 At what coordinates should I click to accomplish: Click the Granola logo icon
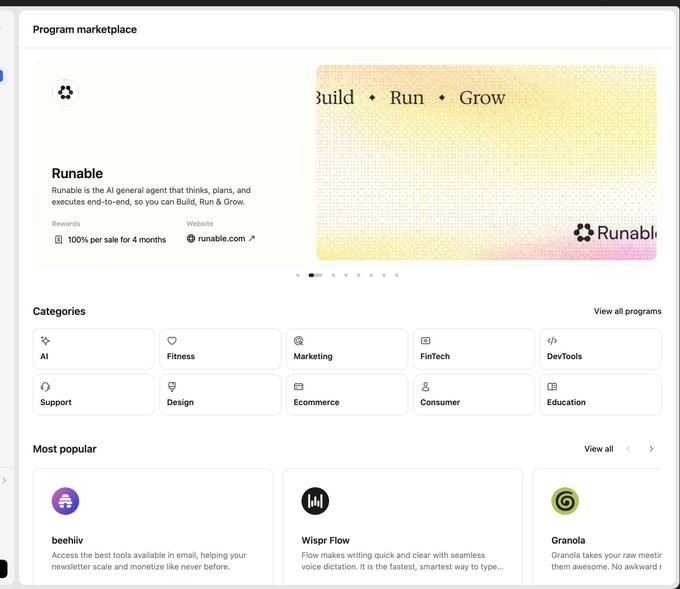(x=565, y=501)
